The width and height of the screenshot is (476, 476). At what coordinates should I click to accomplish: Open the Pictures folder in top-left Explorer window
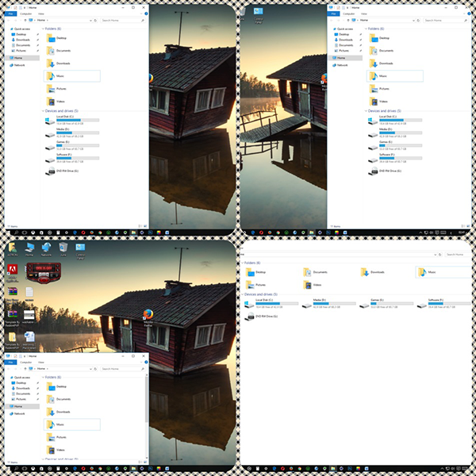tap(57, 89)
